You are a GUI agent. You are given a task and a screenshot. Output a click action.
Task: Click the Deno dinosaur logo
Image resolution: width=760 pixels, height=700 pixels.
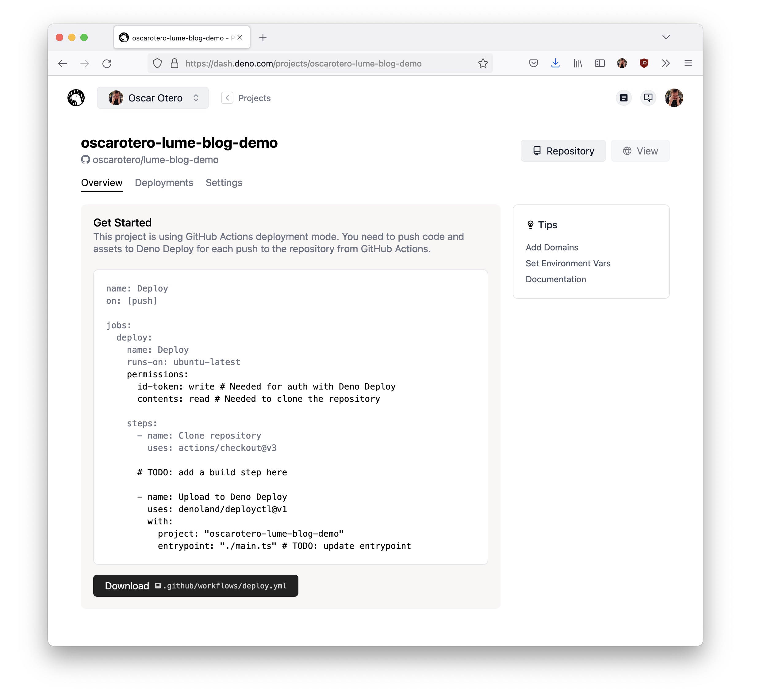[x=76, y=98]
